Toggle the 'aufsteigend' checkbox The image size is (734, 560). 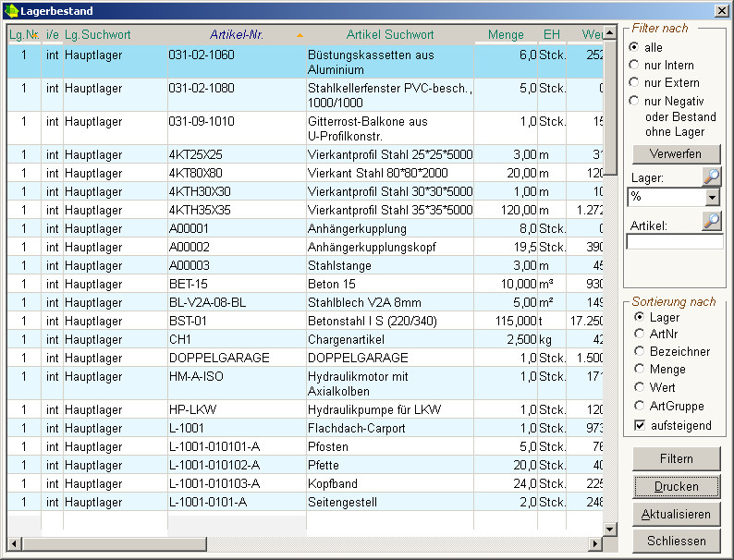(x=640, y=425)
